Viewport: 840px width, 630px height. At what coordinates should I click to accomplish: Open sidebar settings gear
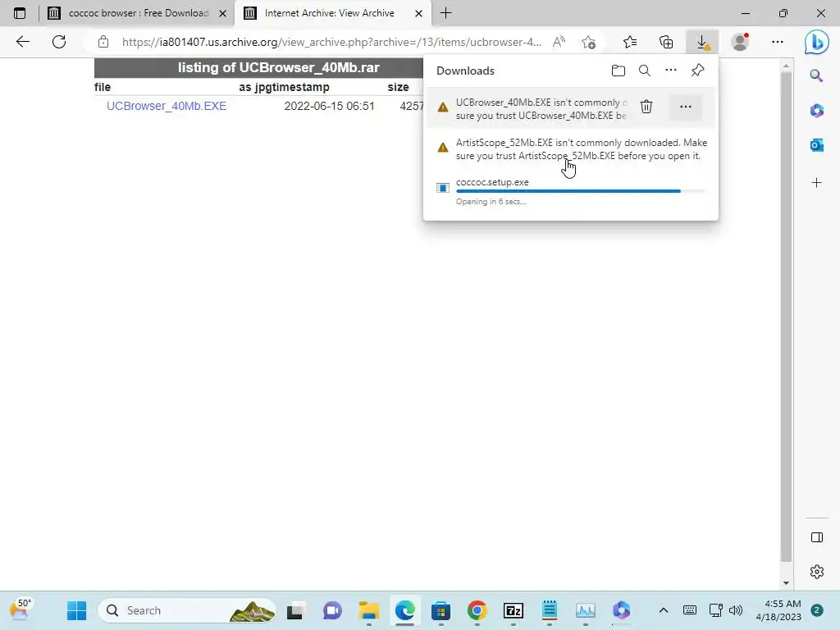pyautogui.click(x=817, y=572)
